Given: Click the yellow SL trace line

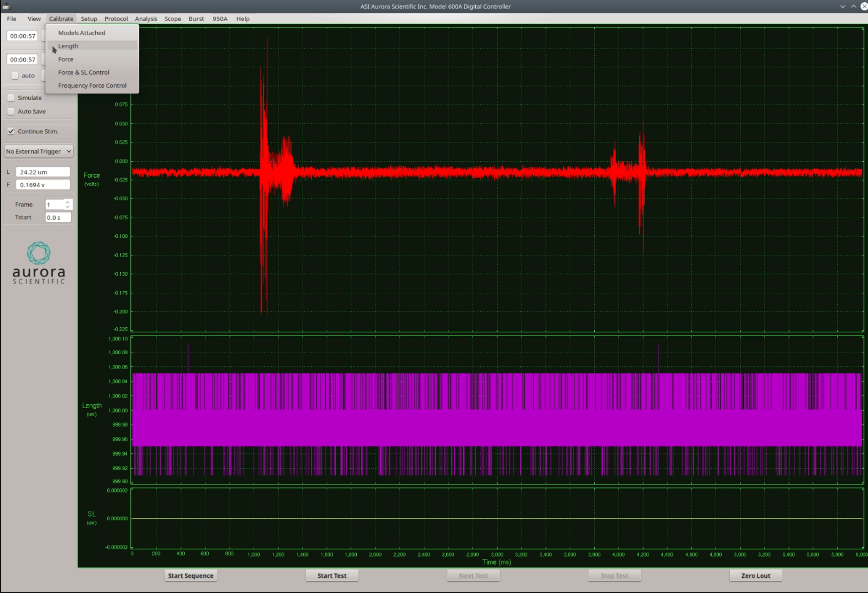Looking at the screenshot, I should 497,518.
